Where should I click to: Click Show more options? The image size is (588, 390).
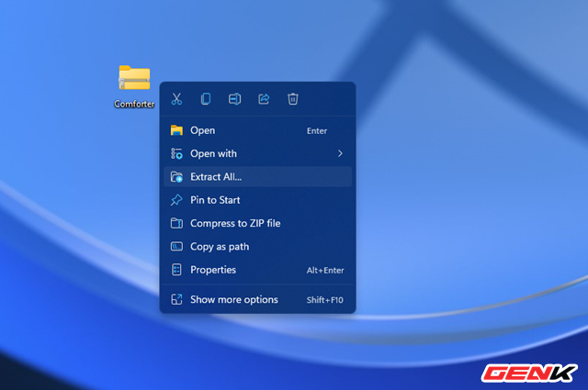pos(257,300)
